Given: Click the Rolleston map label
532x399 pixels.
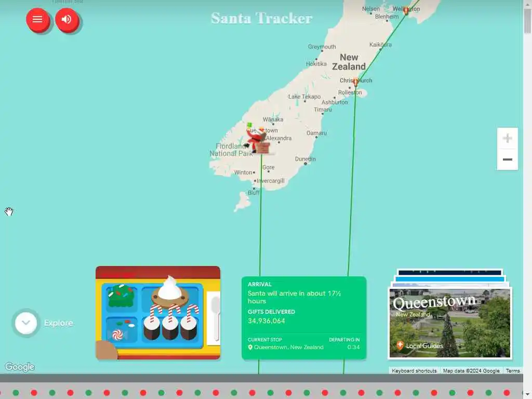Looking at the screenshot, I should coord(350,92).
